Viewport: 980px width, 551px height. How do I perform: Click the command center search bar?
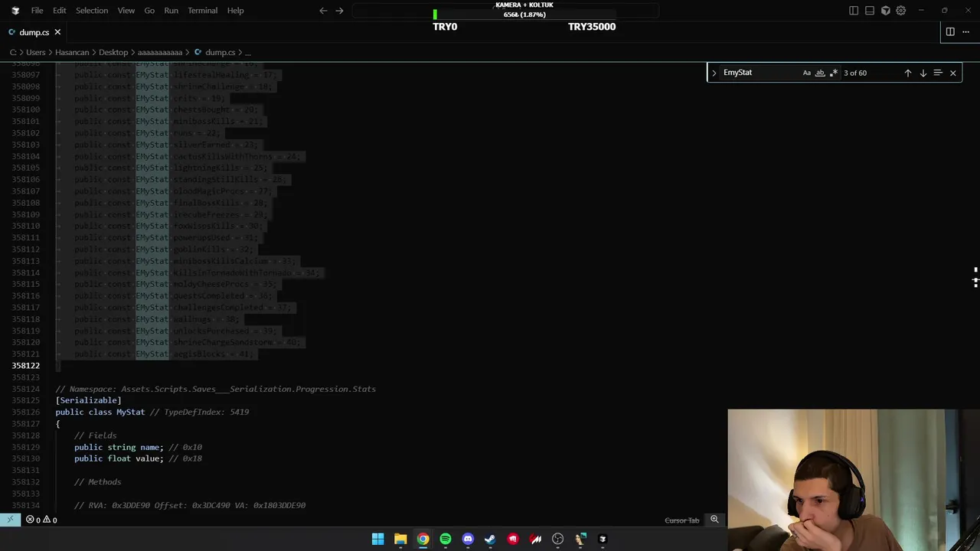pos(505,11)
